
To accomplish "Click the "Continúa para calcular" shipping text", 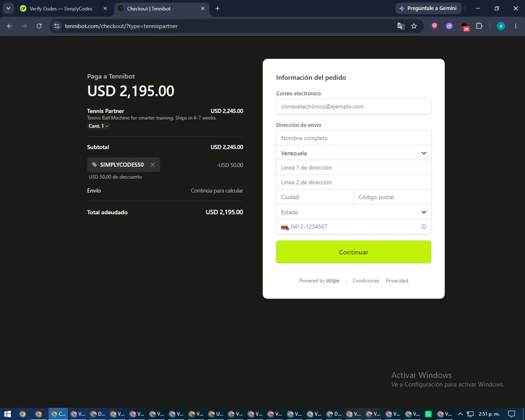I will click(x=217, y=190).
